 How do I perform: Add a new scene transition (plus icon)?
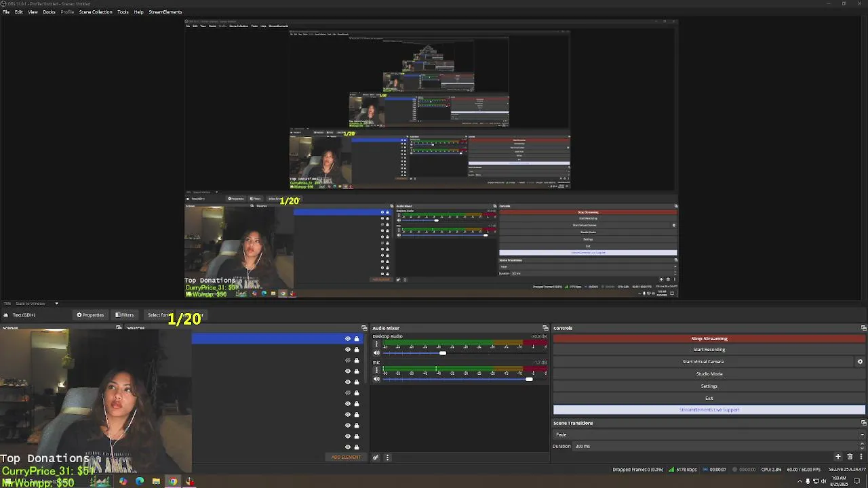838,457
